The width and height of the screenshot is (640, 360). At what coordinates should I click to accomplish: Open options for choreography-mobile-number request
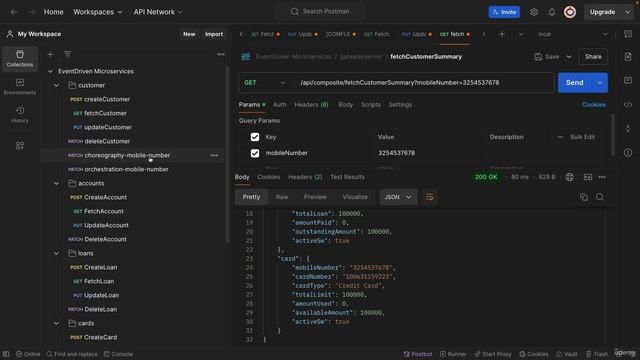coord(214,156)
